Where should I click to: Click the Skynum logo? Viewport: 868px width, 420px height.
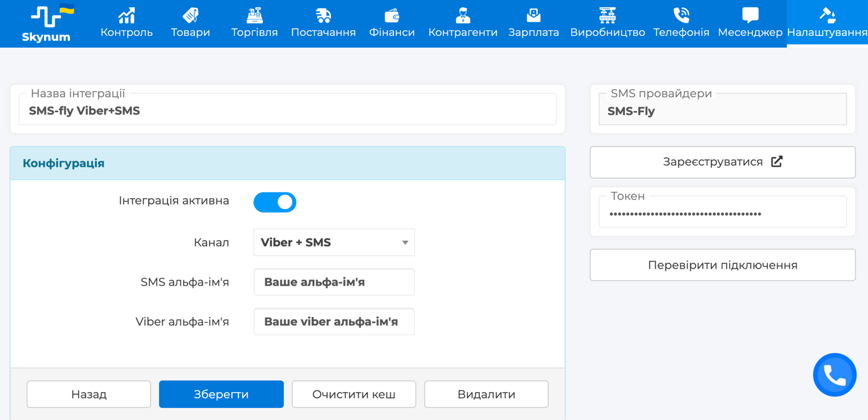point(46,24)
